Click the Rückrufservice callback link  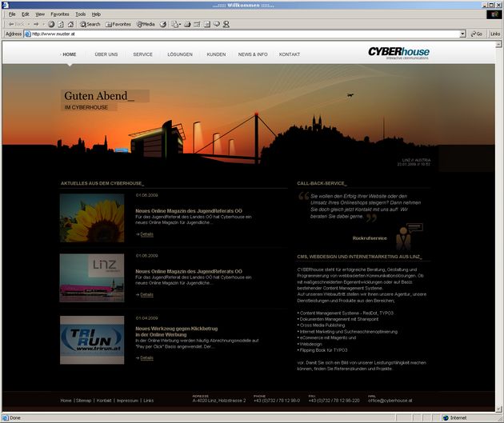(x=370, y=237)
